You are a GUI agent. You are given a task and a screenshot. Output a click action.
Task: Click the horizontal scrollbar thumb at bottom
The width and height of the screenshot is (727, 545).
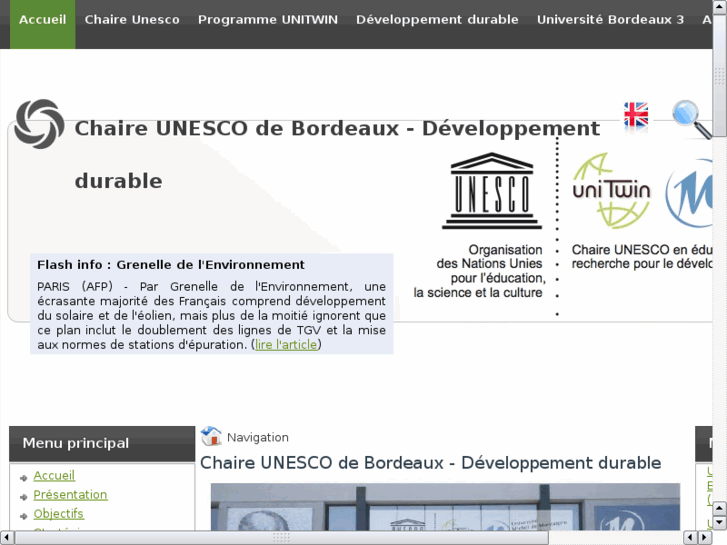coord(281,538)
